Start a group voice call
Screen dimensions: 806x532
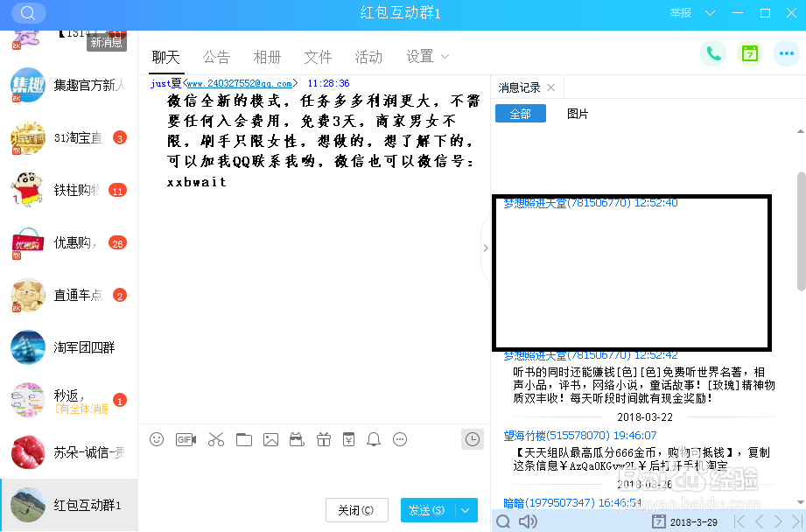click(713, 53)
